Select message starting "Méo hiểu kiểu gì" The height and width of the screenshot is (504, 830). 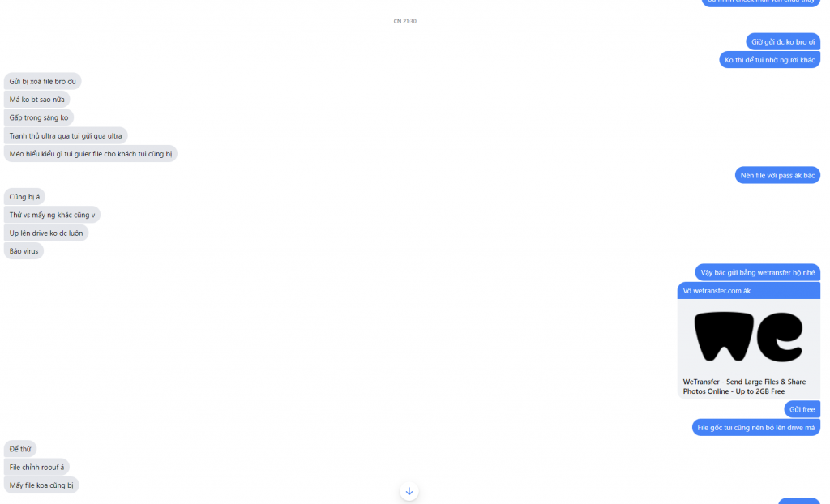click(91, 153)
